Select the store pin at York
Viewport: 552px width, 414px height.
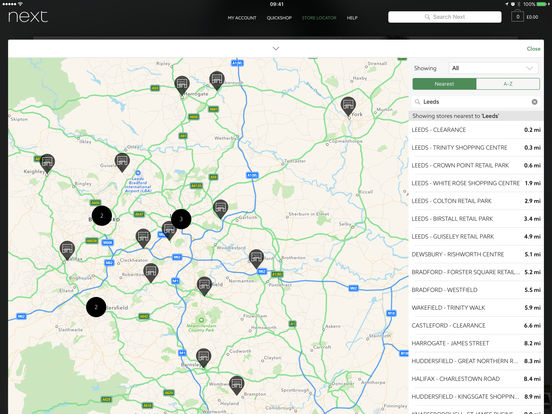[x=348, y=106]
